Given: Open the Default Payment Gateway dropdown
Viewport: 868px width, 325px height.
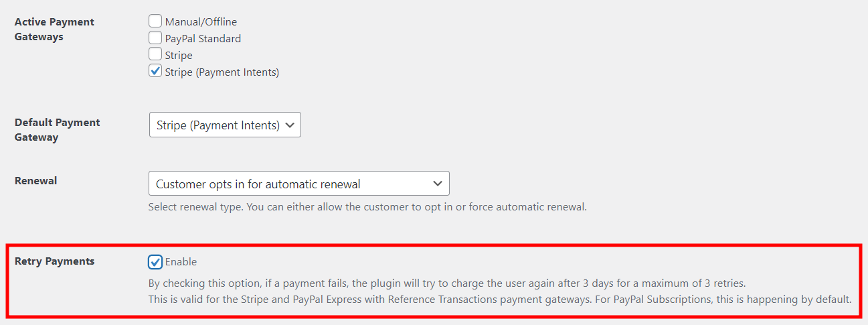Looking at the screenshot, I should pyautogui.click(x=224, y=125).
